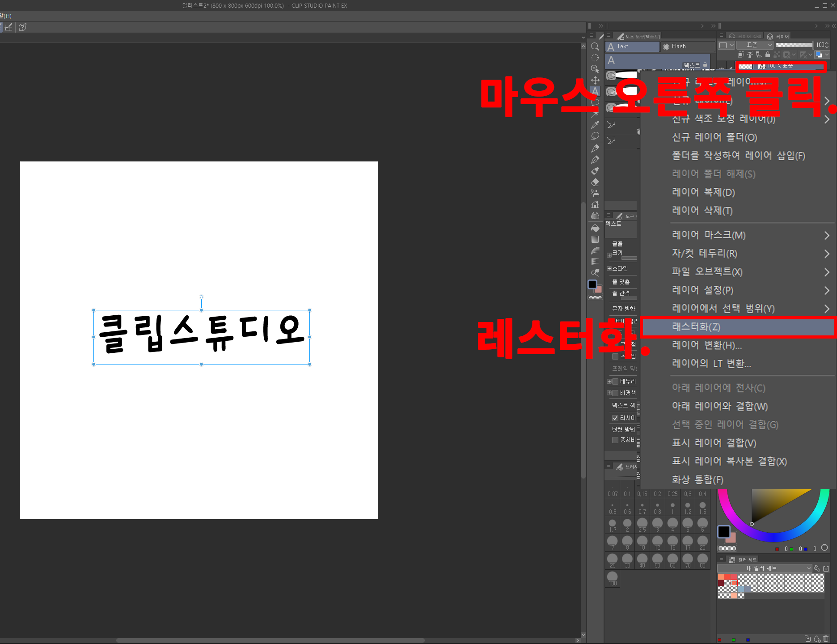Click the set as reference layer lighthouse icon
This screenshot has height=644, width=837.
click(750, 55)
